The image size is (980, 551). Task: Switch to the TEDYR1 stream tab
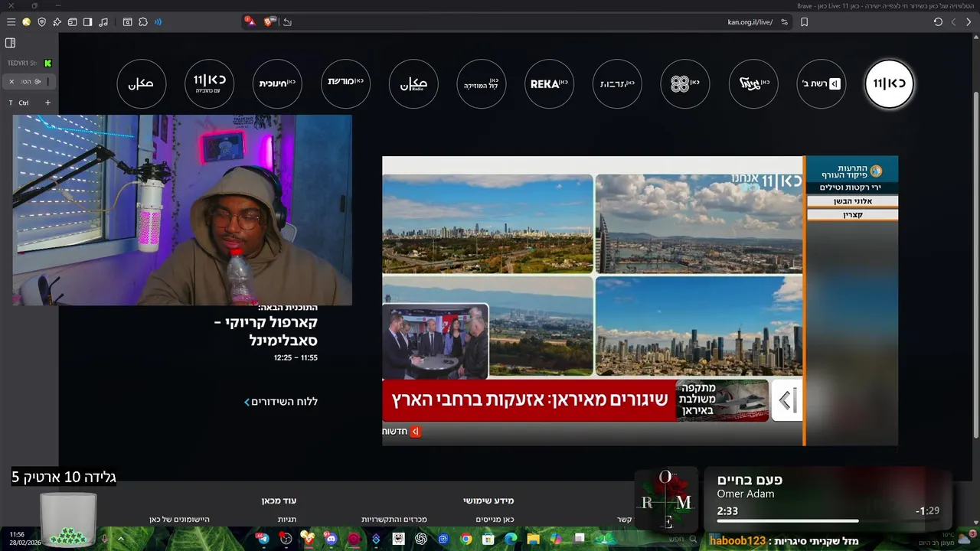29,63
